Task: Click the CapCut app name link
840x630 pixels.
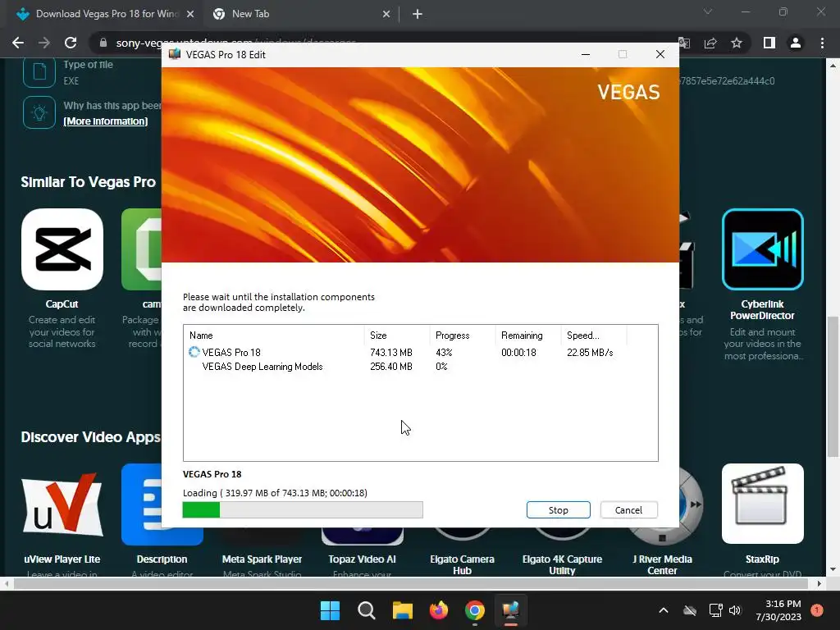Action: [62, 304]
